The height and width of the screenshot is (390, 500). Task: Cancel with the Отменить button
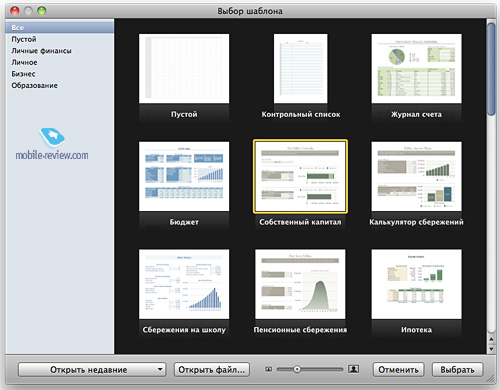point(398,370)
